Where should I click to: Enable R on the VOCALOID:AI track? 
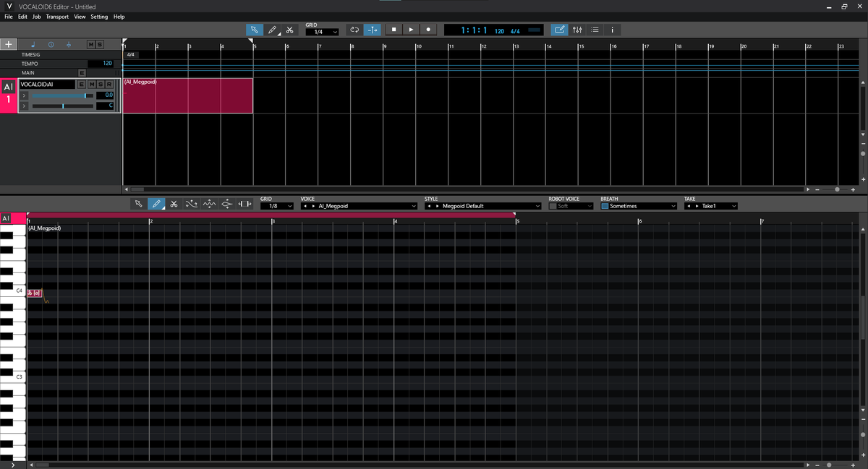[109, 85]
